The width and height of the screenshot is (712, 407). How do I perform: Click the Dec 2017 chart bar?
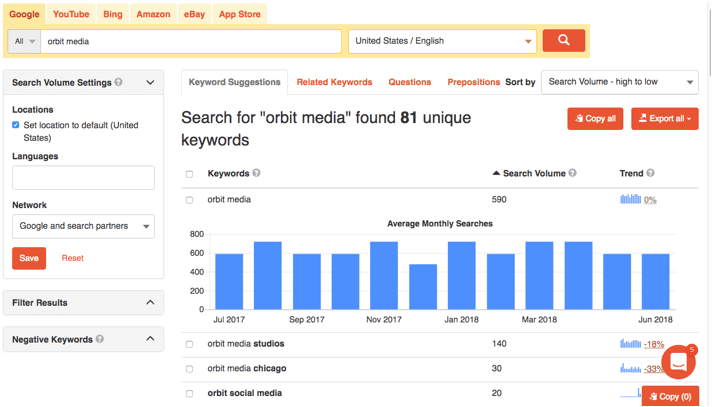click(423, 287)
